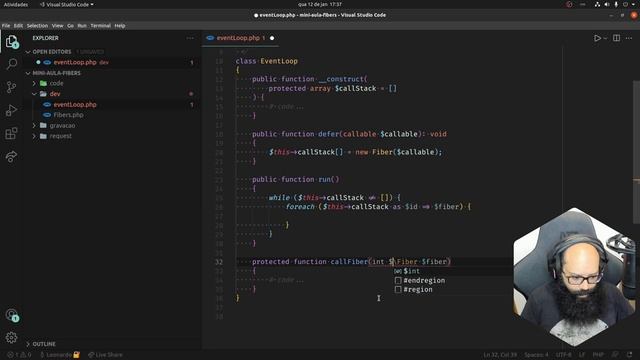640x360 pixels.
Task: Click the microphone icon in system tray
Action: click(x=616, y=4)
